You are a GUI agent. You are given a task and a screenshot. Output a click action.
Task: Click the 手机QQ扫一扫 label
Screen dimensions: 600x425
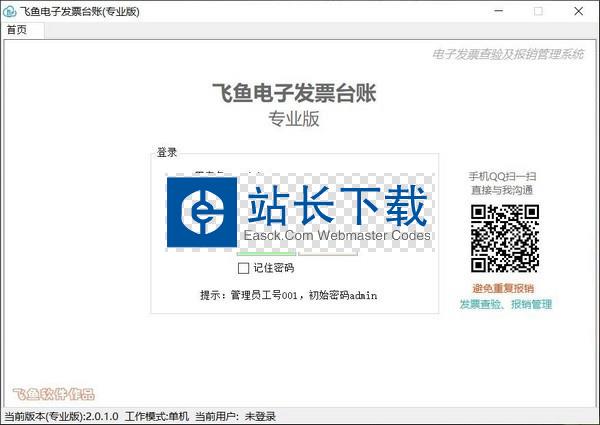coord(502,176)
